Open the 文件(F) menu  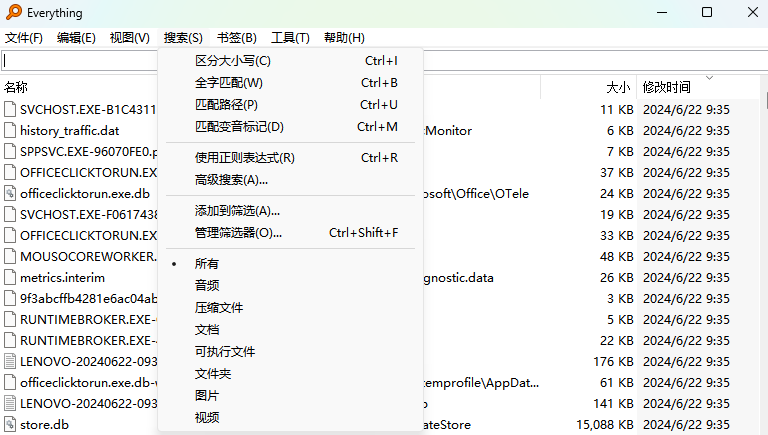(x=24, y=38)
